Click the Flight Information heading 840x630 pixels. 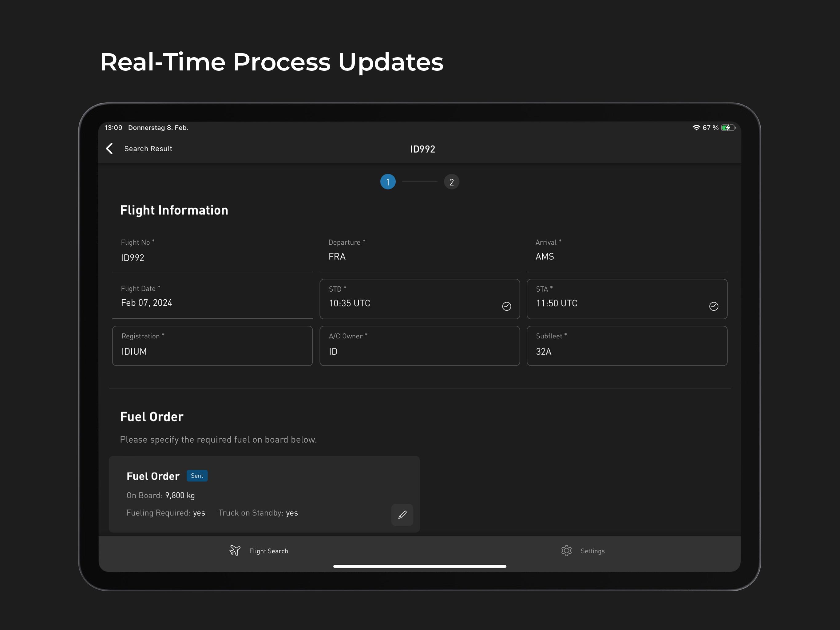click(174, 210)
